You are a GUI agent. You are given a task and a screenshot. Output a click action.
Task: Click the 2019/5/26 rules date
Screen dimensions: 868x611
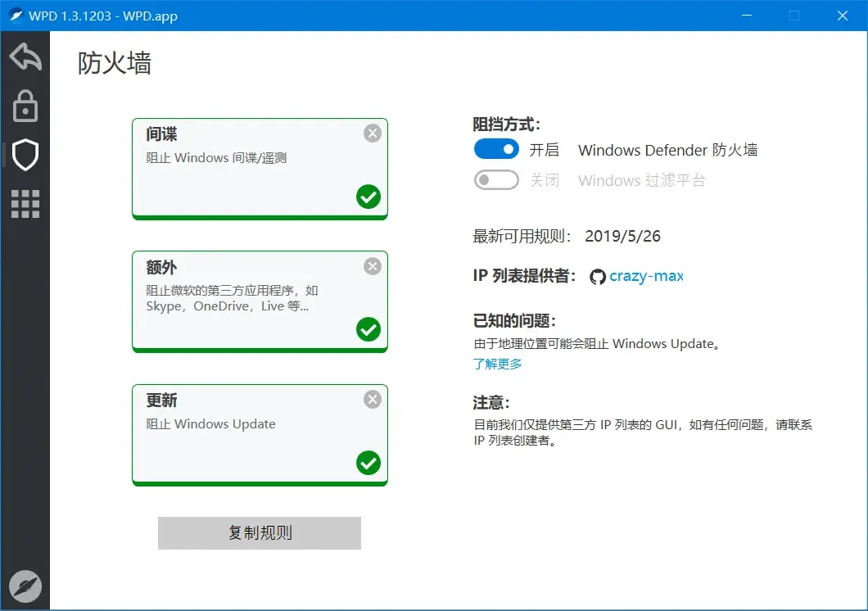[623, 237]
